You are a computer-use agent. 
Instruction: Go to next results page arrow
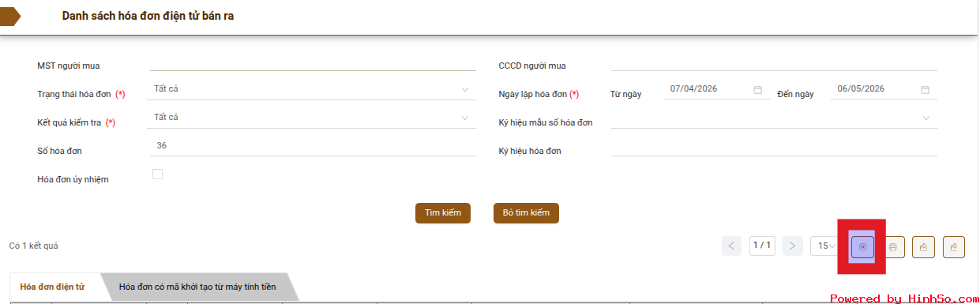pyautogui.click(x=793, y=246)
